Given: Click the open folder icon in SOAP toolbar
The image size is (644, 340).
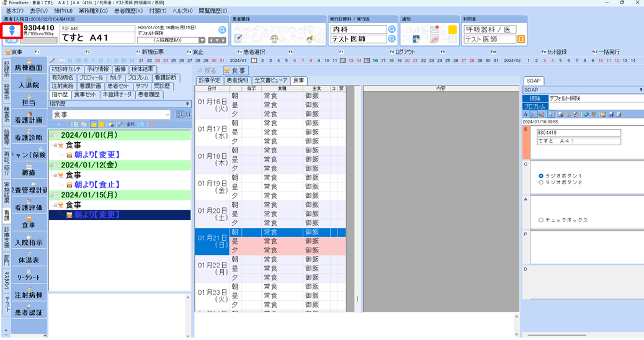Looking at the screenshot, I should coord(603,115).
